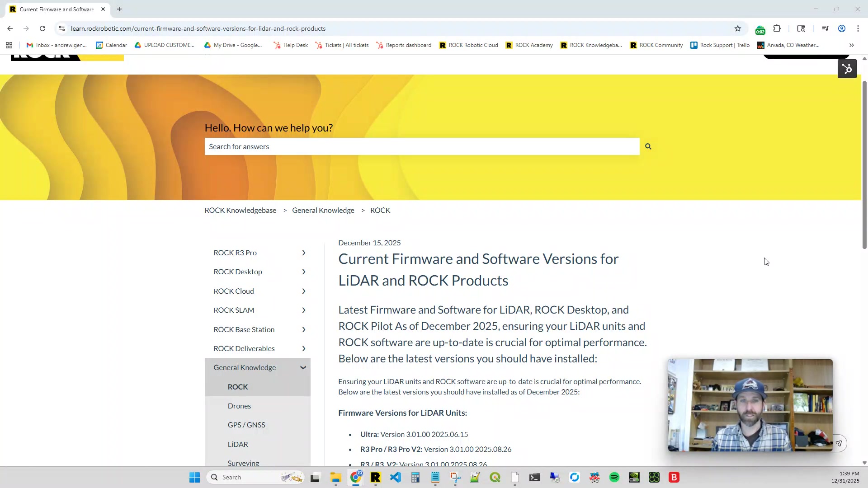This screenshot has height=488, width=868.
Task: Select GPS / GNSS sidebar item
Action: 246,425
